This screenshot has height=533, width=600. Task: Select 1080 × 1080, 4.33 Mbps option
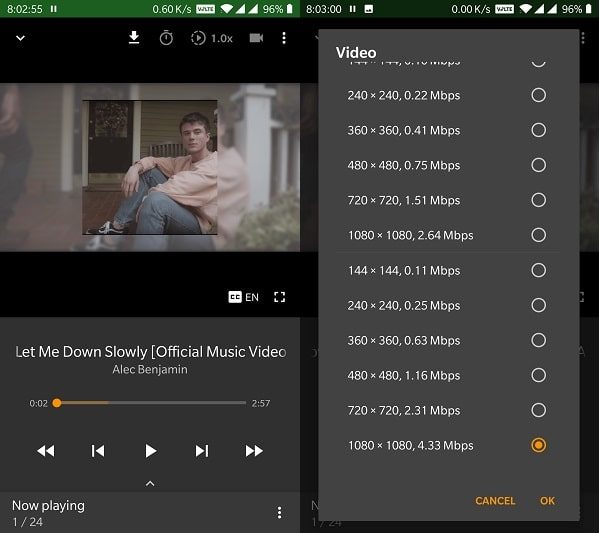(x=448, y=445)
